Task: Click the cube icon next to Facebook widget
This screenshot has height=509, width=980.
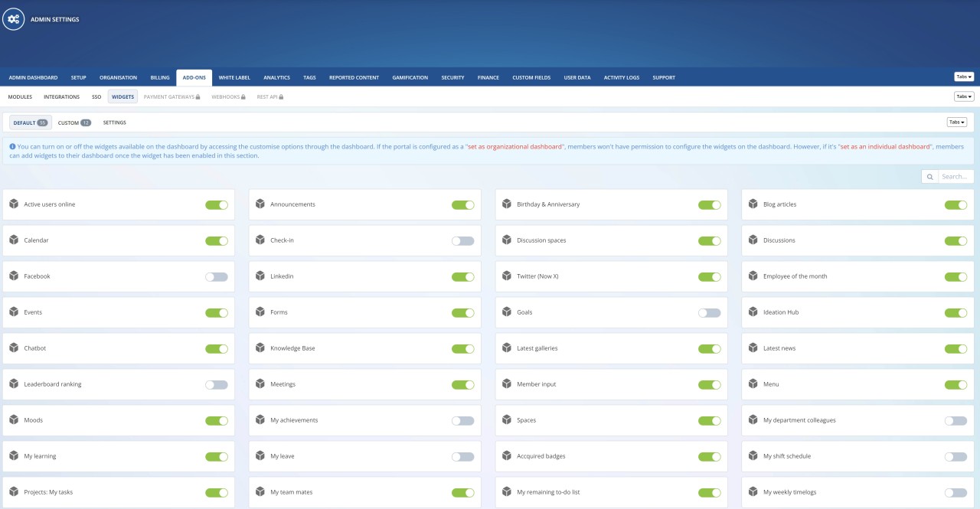Action: [15, 276]
